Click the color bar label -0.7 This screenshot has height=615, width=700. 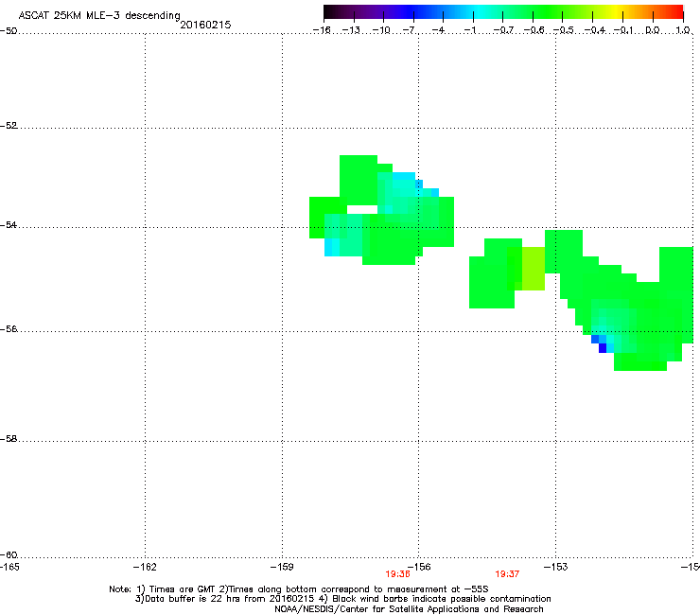coord(503,30)
